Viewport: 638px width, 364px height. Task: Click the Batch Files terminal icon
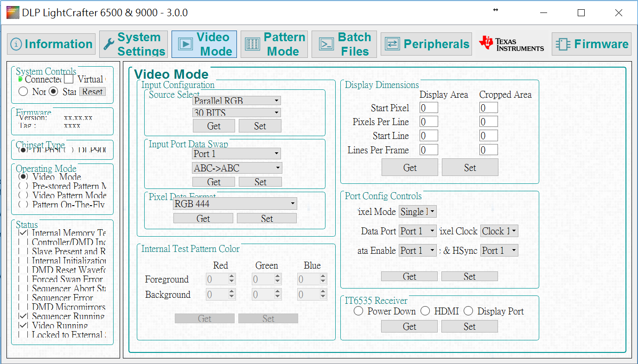(326, 44)
